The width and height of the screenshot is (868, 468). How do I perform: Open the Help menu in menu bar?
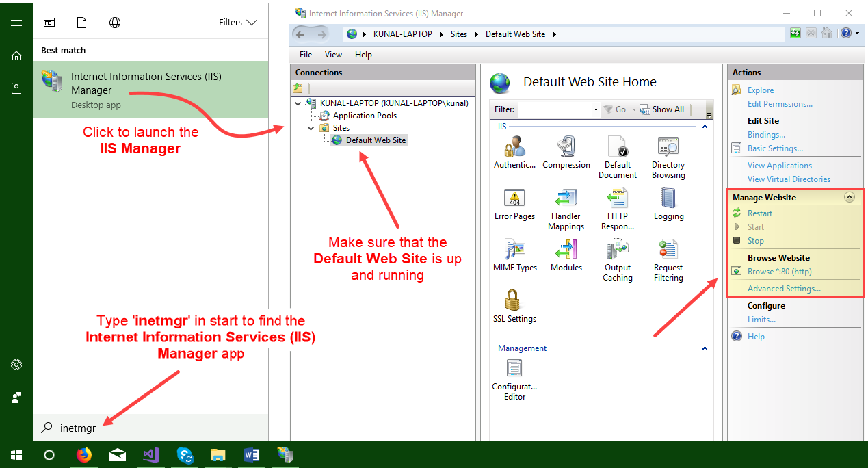pyautogui.click(x=363, y=55)
